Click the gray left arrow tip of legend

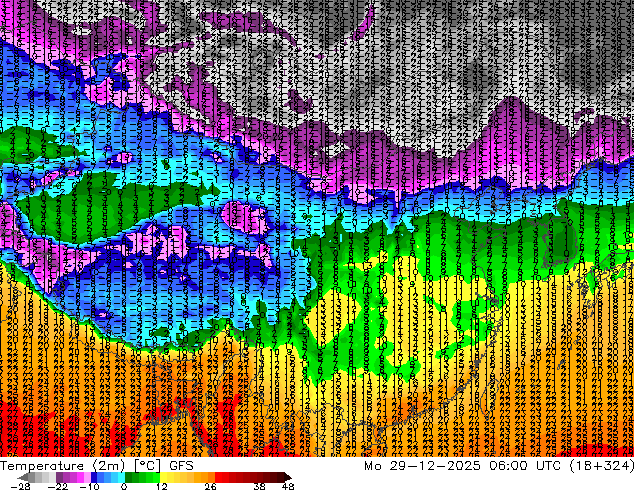click(22, 477)
